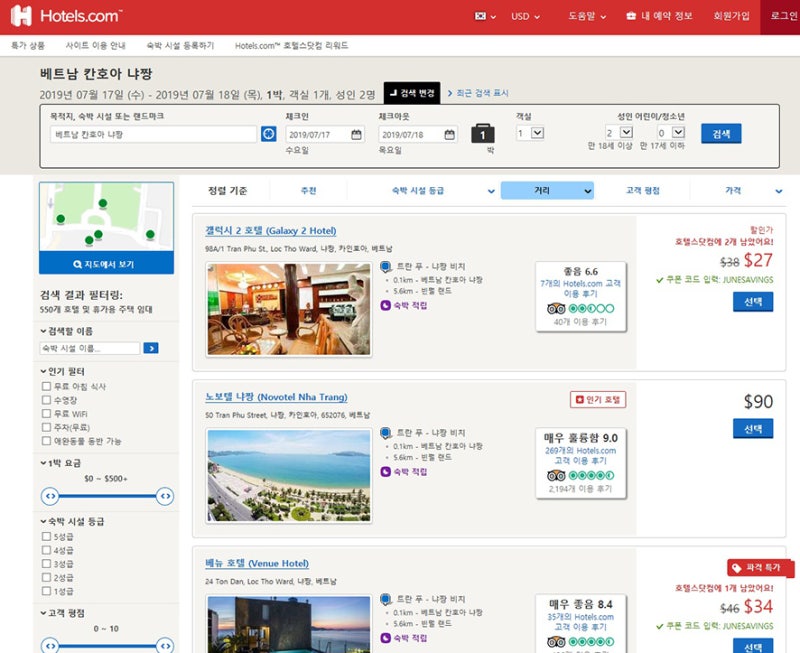The image size is (800, 653).
Task: Open the check-in calendar icon
Action: 356,135
